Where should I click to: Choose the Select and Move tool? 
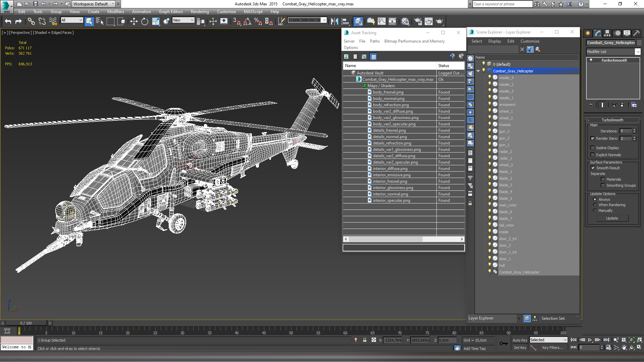(134, 21)
